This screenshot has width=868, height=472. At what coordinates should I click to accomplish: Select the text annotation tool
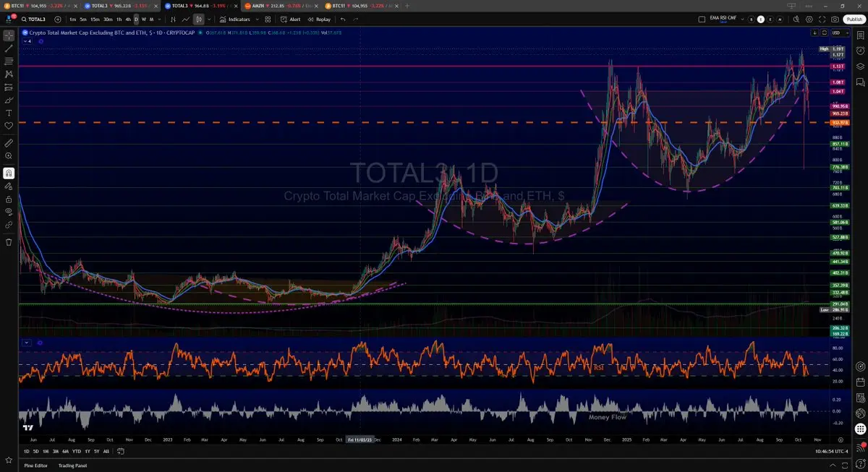pyautogui.click(x=9, y=113)
